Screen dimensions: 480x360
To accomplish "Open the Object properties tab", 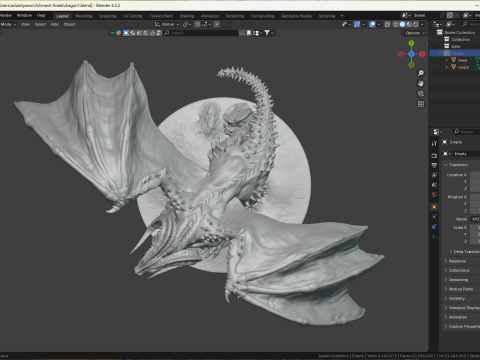I will [434, 207].
